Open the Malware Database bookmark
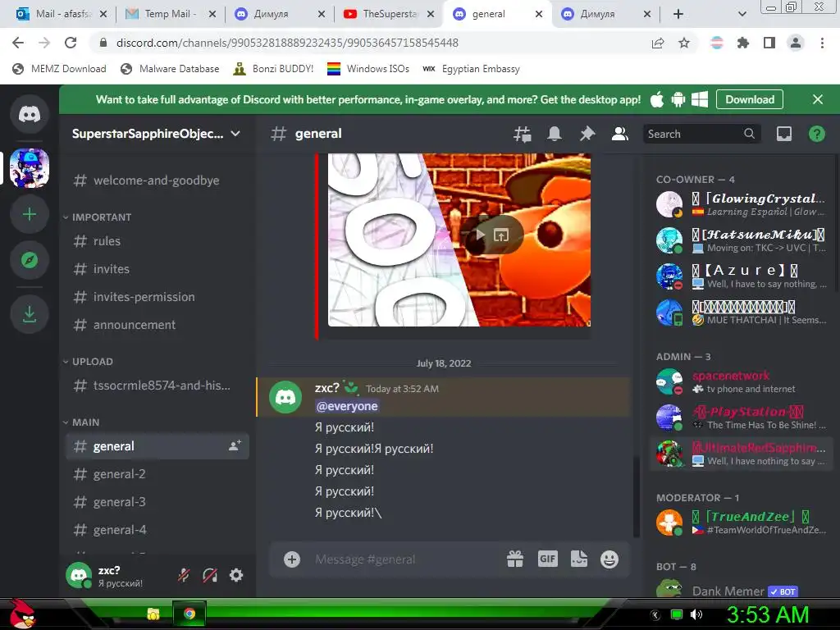 click(x=171, y=69)
